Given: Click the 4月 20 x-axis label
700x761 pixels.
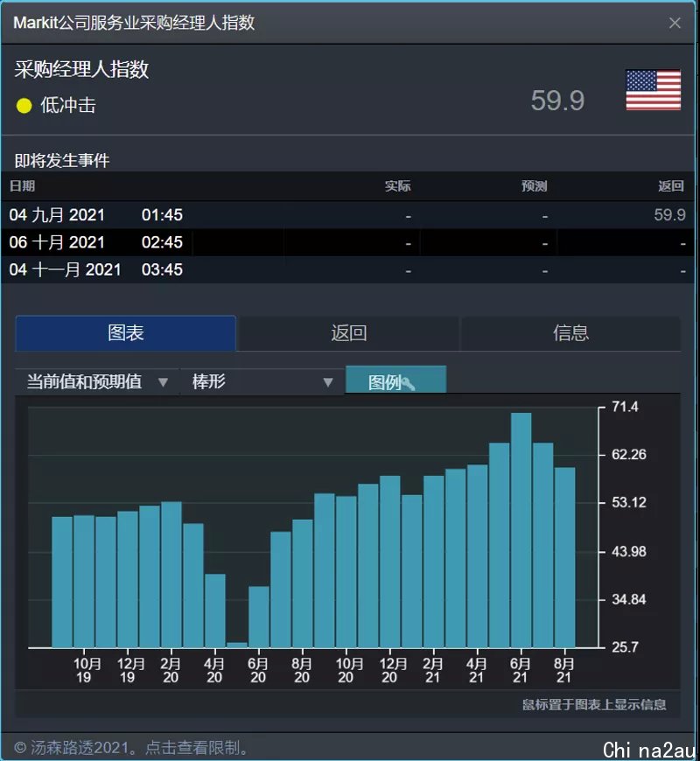Looking at the screenshot, I should [x=214, y=670].
